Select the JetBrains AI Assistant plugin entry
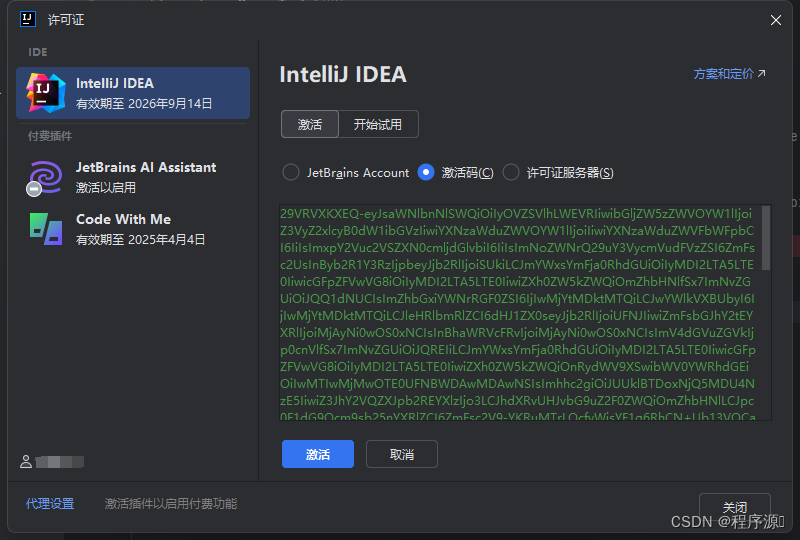 point(133,178)
